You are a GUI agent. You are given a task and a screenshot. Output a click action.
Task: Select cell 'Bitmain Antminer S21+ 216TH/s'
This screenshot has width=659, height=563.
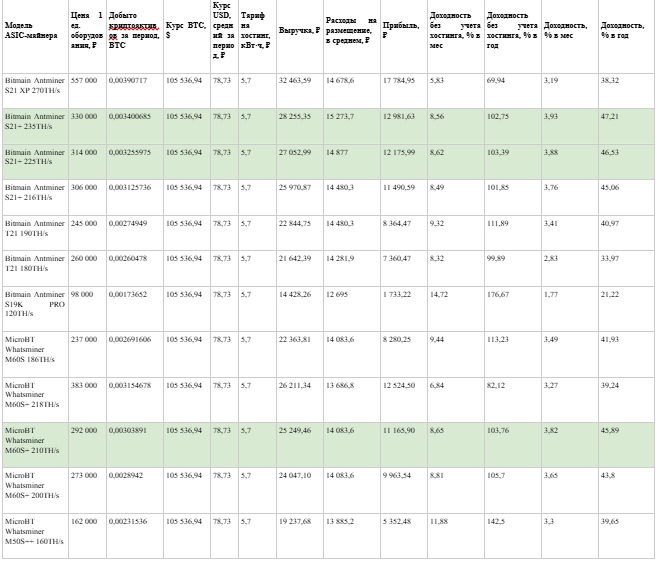35,198
